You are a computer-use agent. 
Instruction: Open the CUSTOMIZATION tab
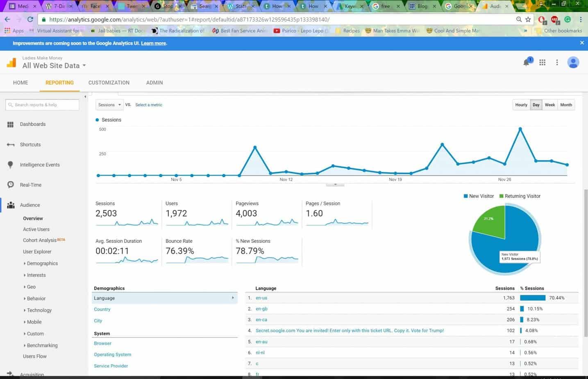click(109, 82)
